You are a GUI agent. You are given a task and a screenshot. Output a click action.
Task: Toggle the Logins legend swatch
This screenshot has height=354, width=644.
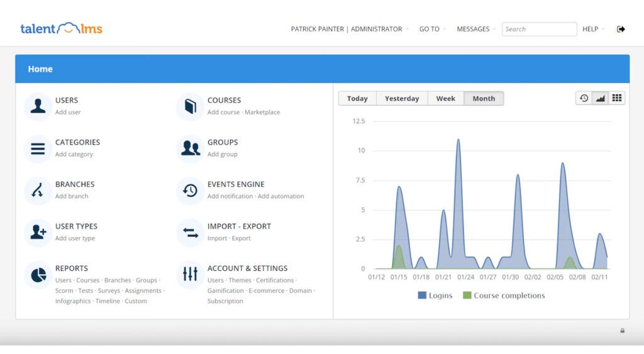click(422, 296)
